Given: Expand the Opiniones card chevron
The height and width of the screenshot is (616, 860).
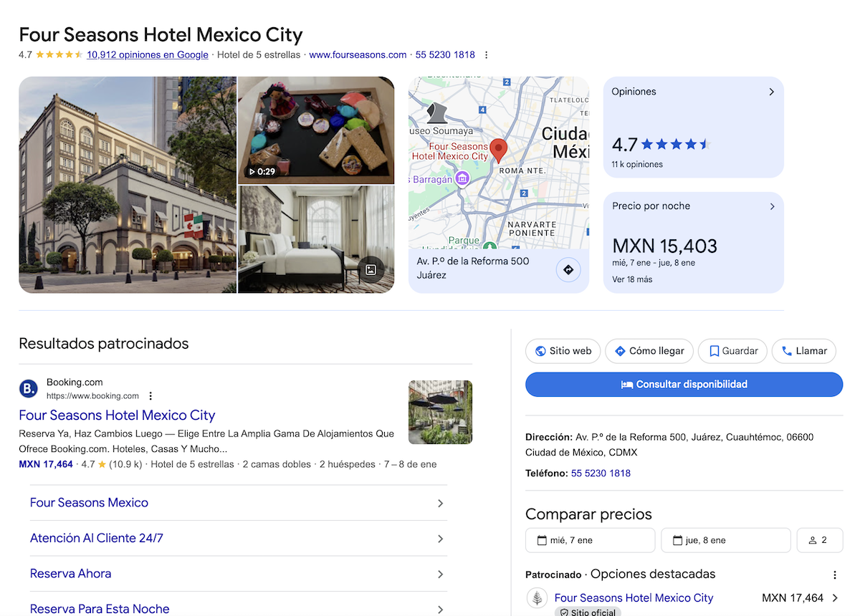Looking at the screenshot, I should (x=771, y=92).
